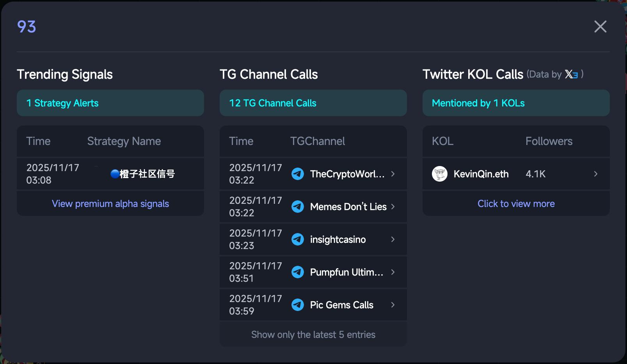Click Telegram icon beside insightcasino
The image size is (627, 364).
[x=298, y=239]
